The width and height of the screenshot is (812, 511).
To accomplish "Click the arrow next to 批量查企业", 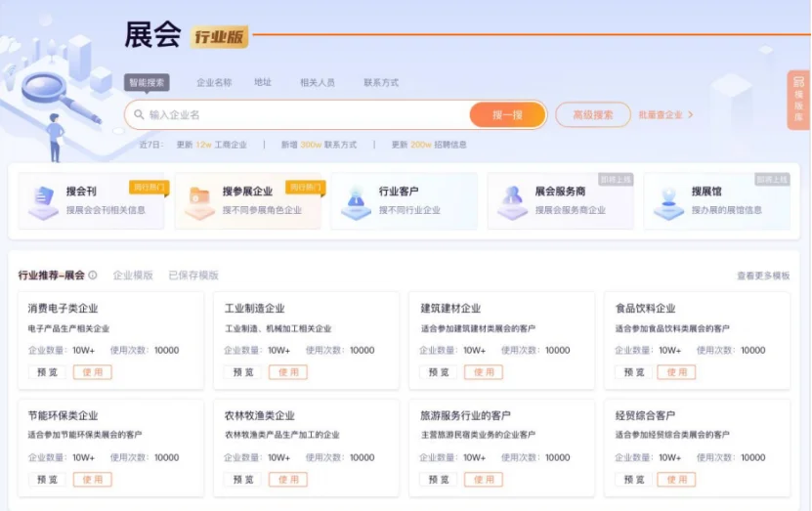I will coord(690,115).
